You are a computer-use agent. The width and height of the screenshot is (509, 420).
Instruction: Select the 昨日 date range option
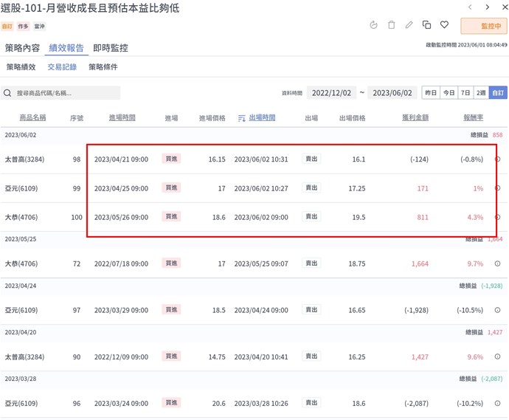point(431,93)
